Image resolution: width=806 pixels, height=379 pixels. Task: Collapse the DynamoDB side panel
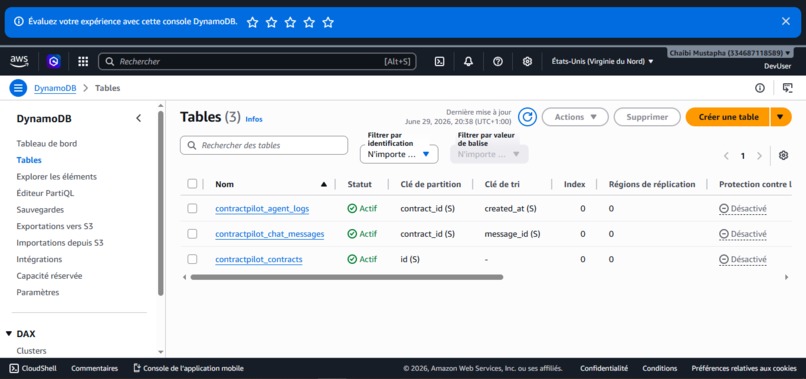(138, 118)
